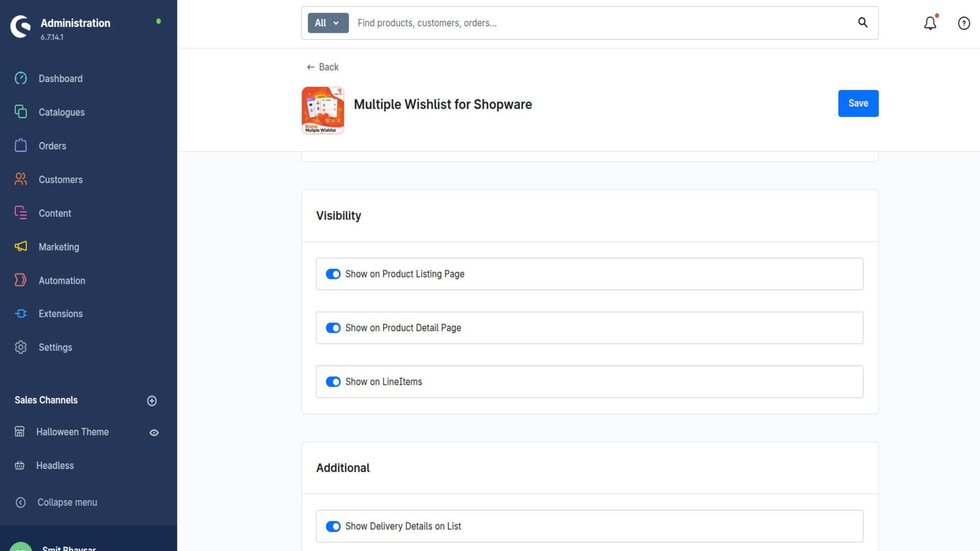
Task: Toggle Show on Product Listing Page
Action: tap(333, 274)
